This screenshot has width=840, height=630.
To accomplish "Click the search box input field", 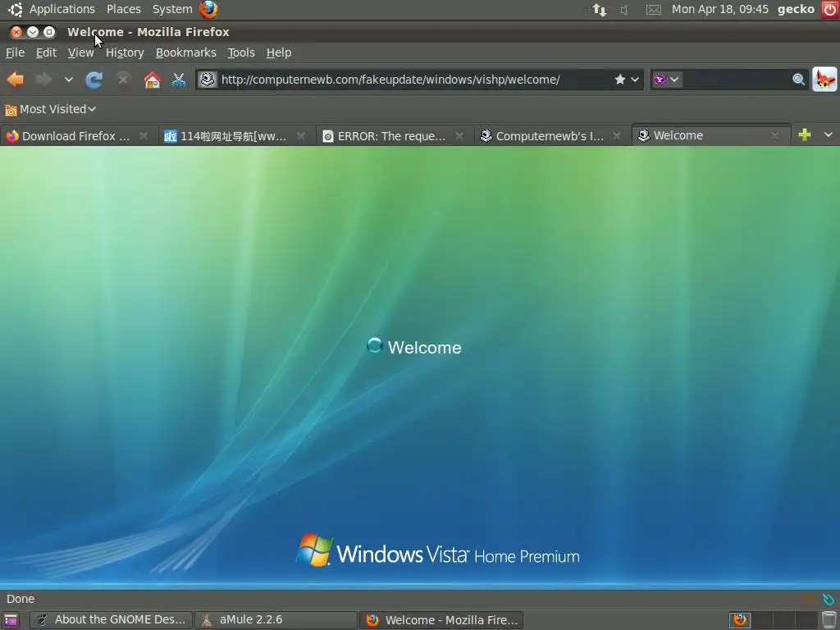I will pyautogui.click(x=736, y=80).
